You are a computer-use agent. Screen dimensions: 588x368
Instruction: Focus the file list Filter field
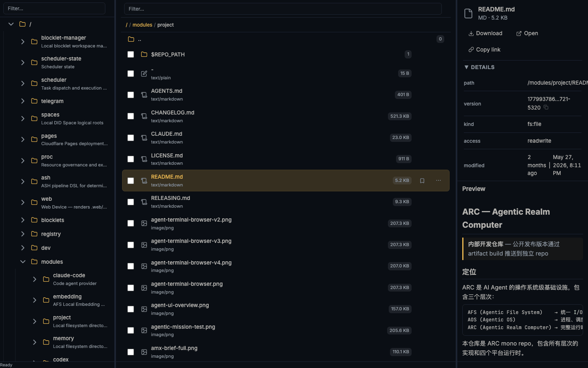[283, 9]
